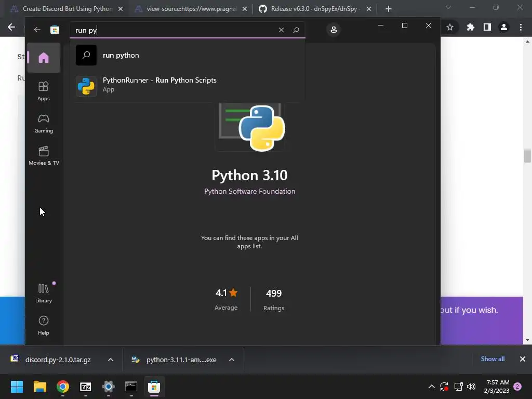Open the clock showing 7:57 AM
532x399 pixels.
[497, 387]
